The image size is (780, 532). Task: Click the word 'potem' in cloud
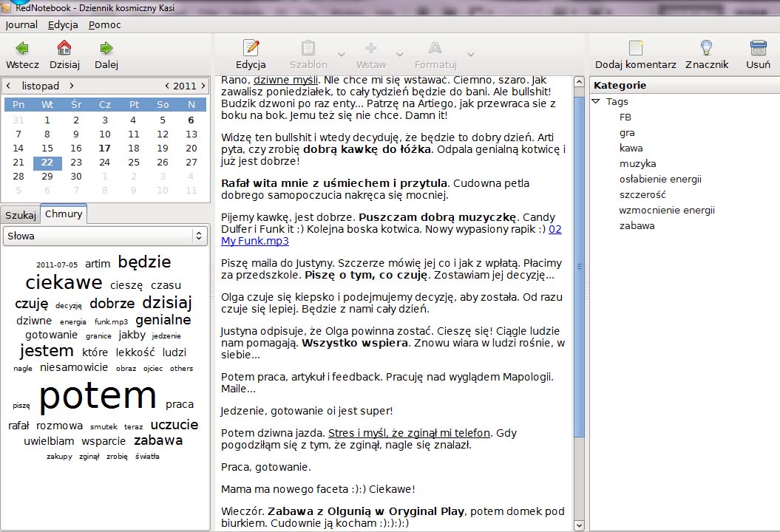pyautogui.click(x=98, y=396)
